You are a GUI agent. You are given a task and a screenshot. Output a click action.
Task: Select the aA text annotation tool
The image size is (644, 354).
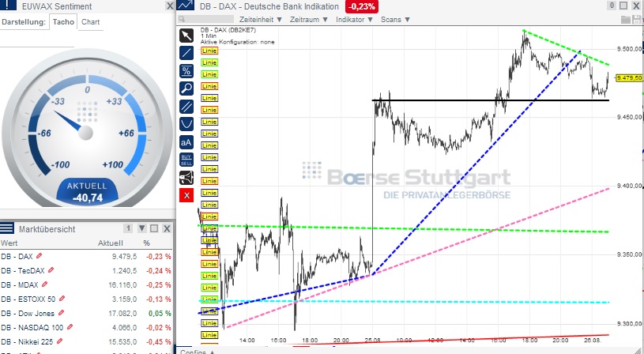click(x=186, y=142)
